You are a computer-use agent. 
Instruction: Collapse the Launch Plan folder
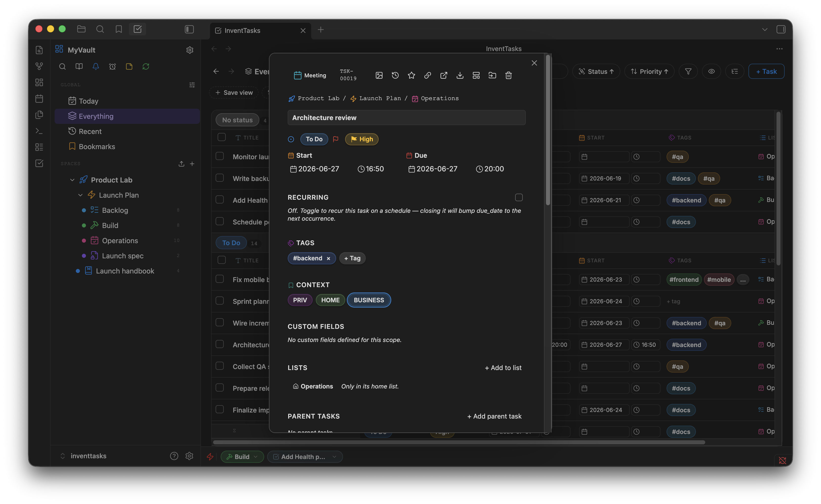click(x=80, y=195)
